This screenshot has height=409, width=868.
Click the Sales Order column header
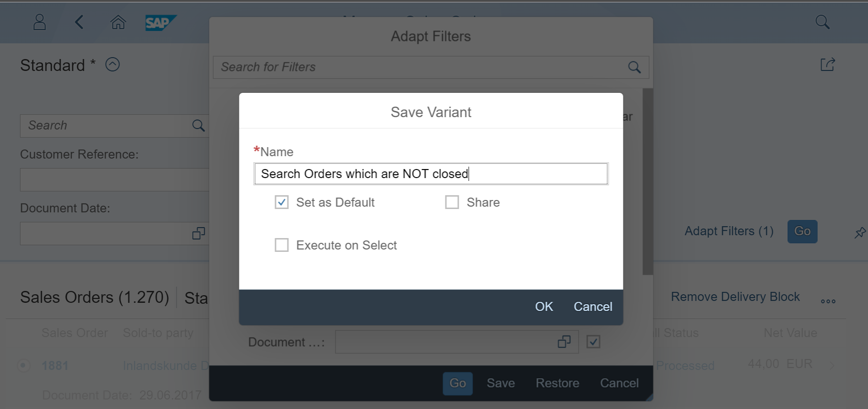(x=75, y=333)
